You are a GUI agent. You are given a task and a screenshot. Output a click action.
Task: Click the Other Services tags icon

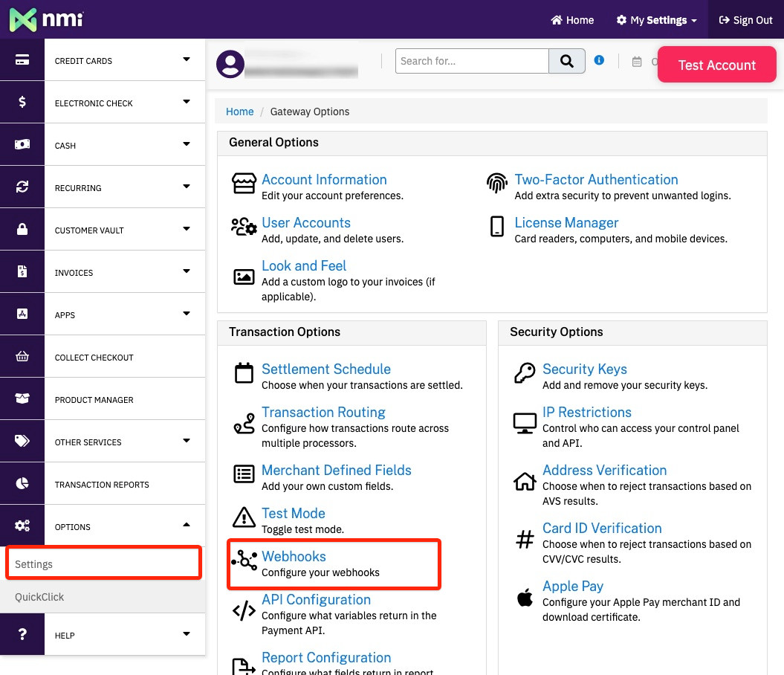(x=22, y=441)
